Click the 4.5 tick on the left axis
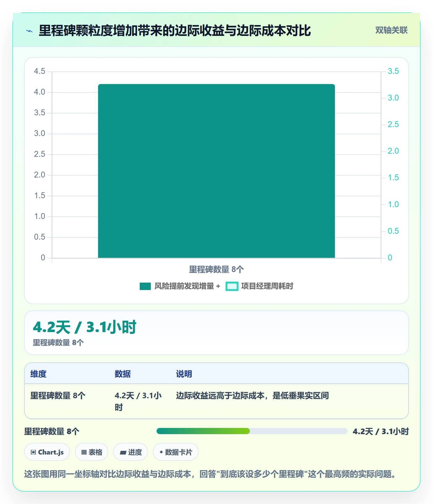 tap(40, 71)
